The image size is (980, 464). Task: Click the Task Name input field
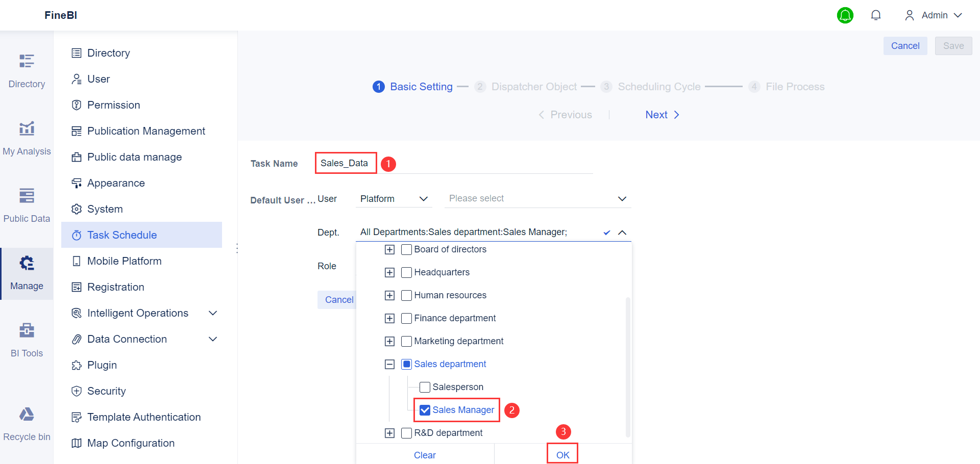click(x=345, y=163)
